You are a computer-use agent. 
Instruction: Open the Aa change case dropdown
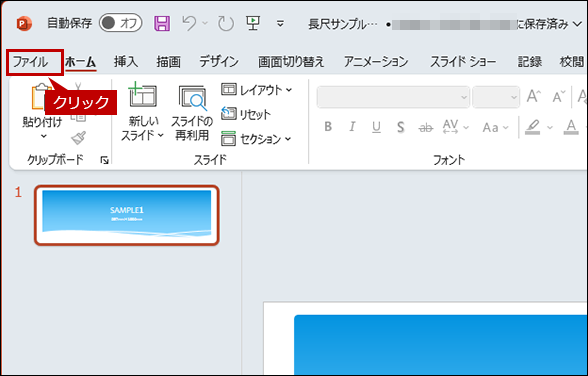click(495, 127)
